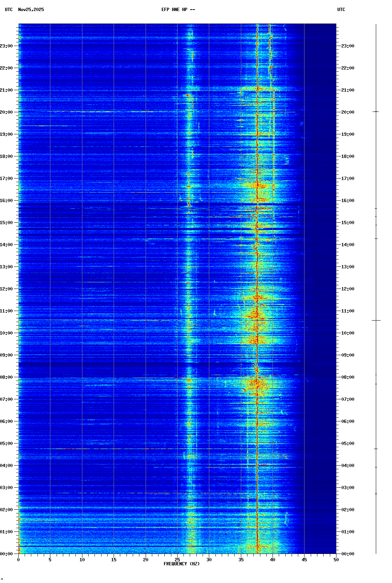Click the 20:00 label on the right axis

(348, 112)
